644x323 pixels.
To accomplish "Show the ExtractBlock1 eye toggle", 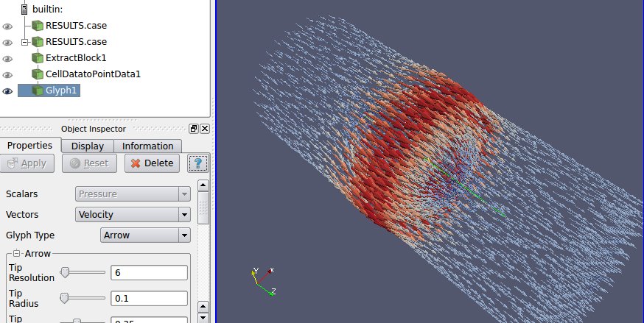I will click(8, 59).
